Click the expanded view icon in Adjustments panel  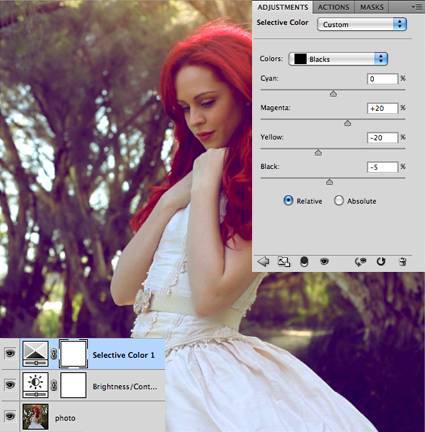coord(284,262)
